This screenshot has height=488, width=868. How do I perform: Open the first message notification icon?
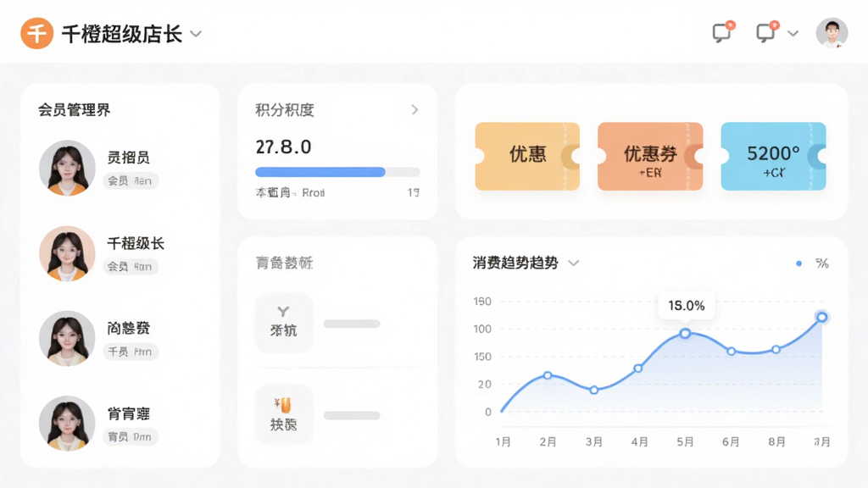point(723,31)
